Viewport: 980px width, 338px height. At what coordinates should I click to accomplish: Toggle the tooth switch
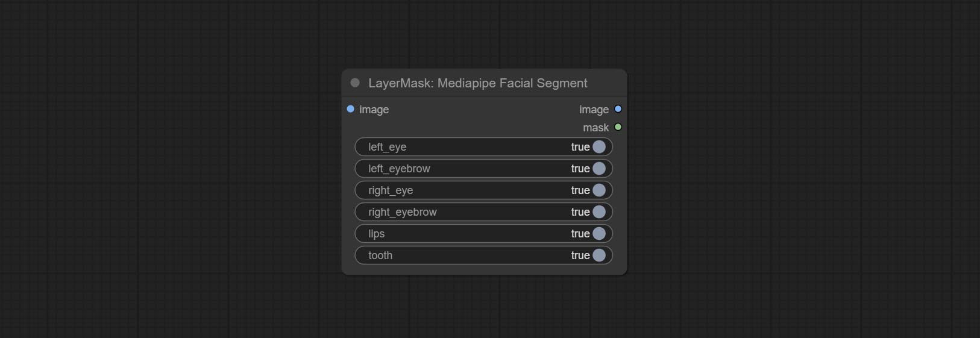[484, 255]
